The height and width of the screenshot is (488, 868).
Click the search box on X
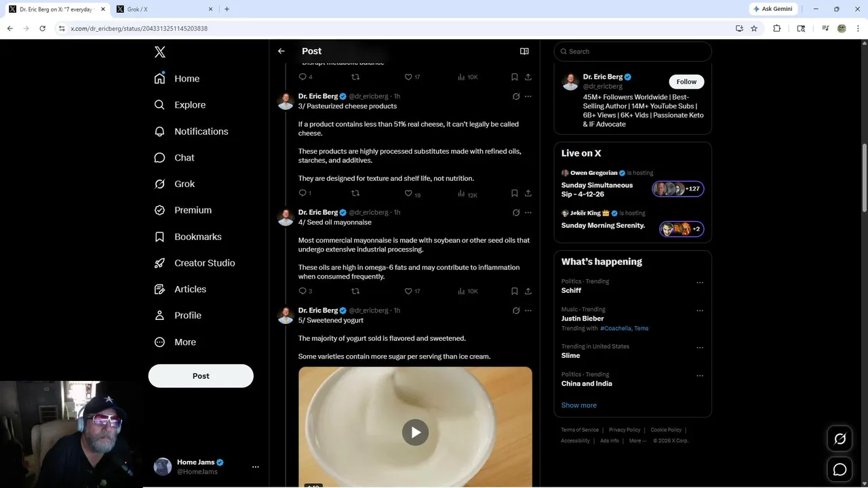click(x=633, y=52)
